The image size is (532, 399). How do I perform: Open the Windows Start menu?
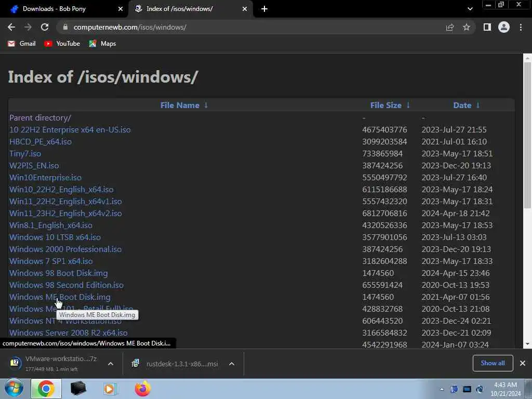[14, 389]
